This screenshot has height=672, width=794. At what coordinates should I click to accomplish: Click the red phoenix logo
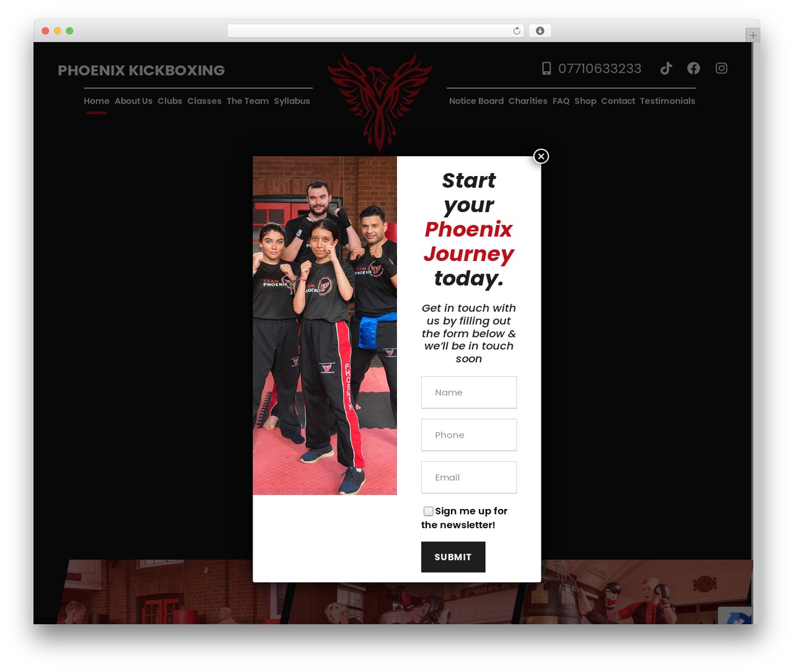point(380,101)
